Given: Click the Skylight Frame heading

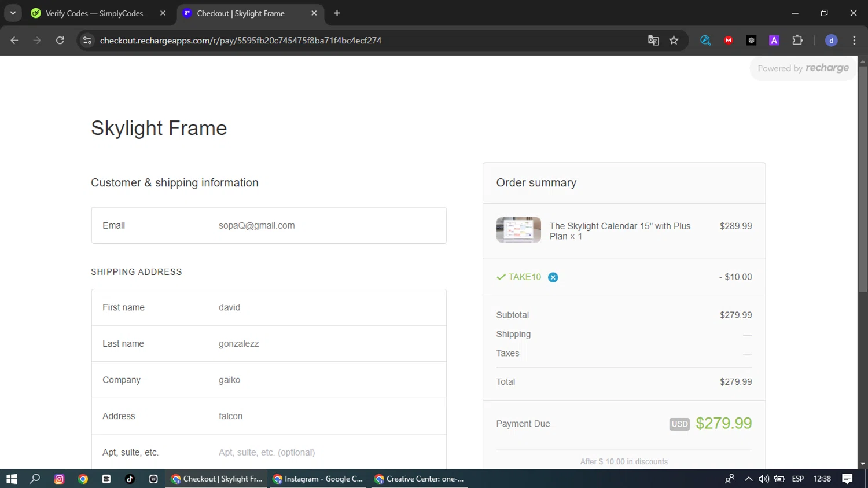Looking at the screenshot, I should pos(159,128).
